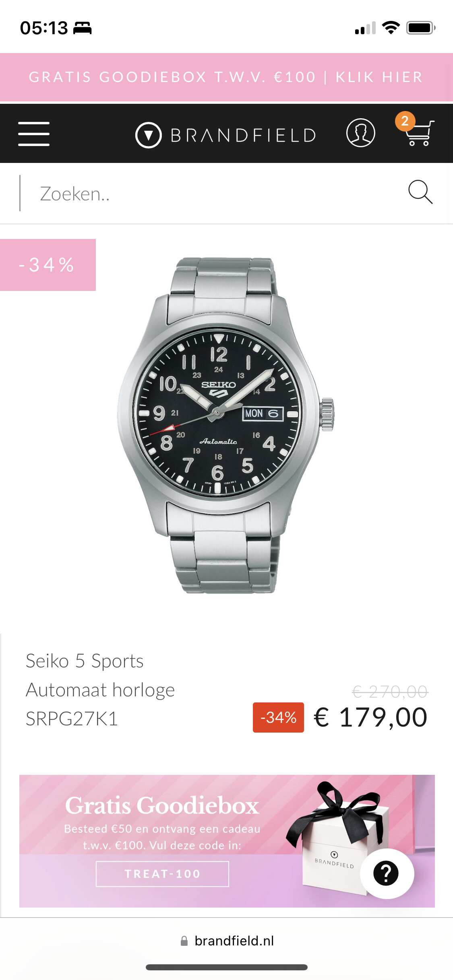Tap the orange cart badge showing 2
Image resolution: width=453 pixels, height=980 pixels.
(x=405, y=121)
